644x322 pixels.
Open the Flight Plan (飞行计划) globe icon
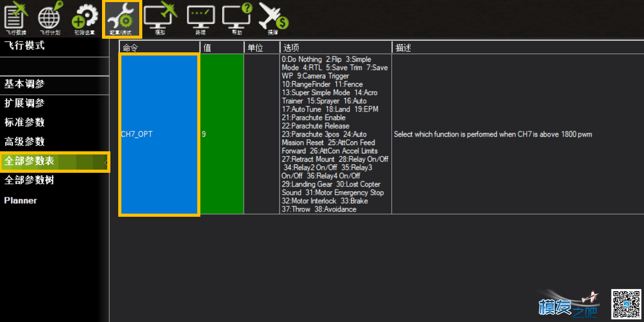50,18
